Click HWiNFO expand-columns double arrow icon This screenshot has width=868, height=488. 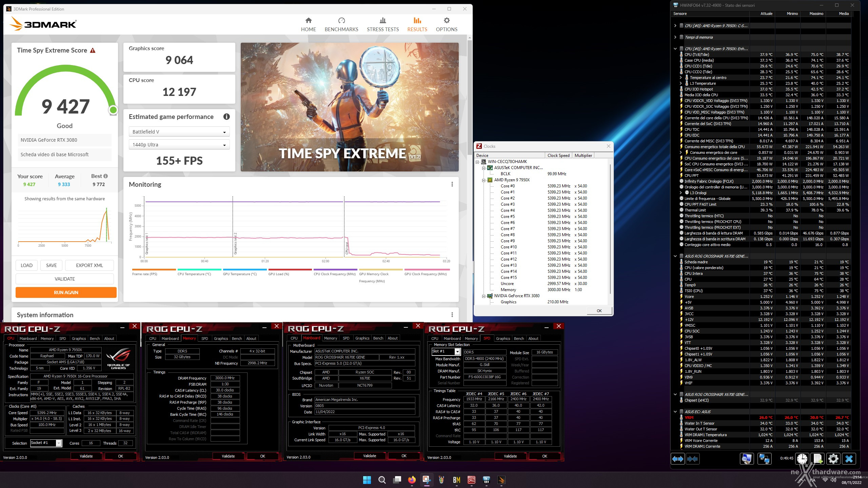point(677,459)
